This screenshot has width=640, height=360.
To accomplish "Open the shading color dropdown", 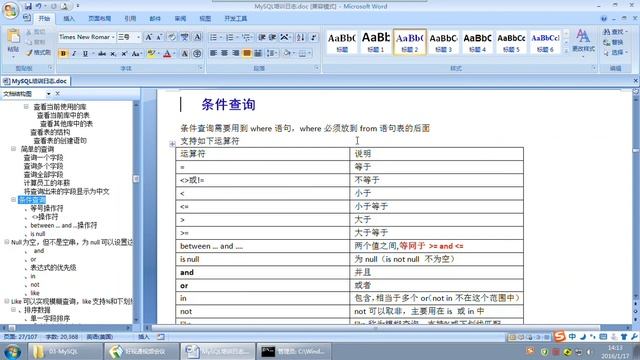I will click(293, 53).
